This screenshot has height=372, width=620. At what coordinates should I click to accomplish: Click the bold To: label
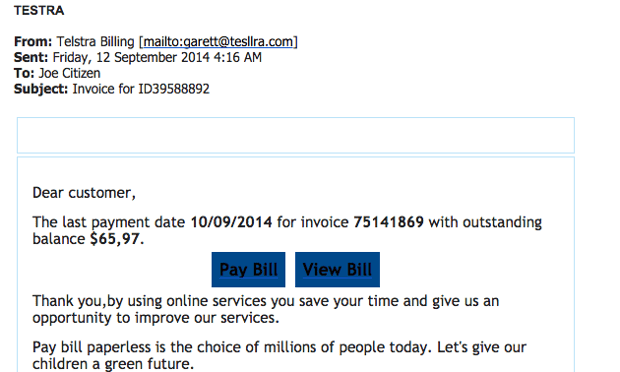(24, 73)
